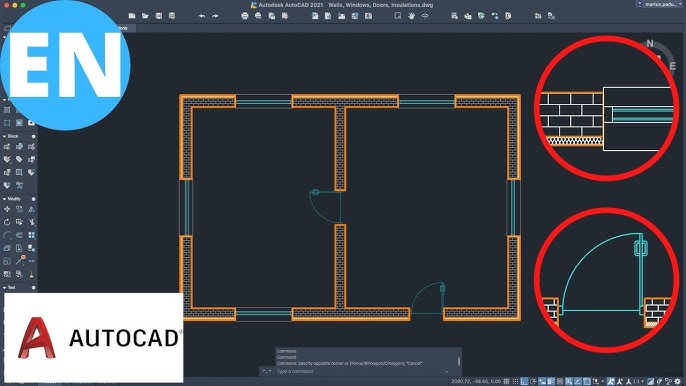The image size is (686, 386).
Task: Toggle Ortho mode in status bar
Action: pos(524,382)
